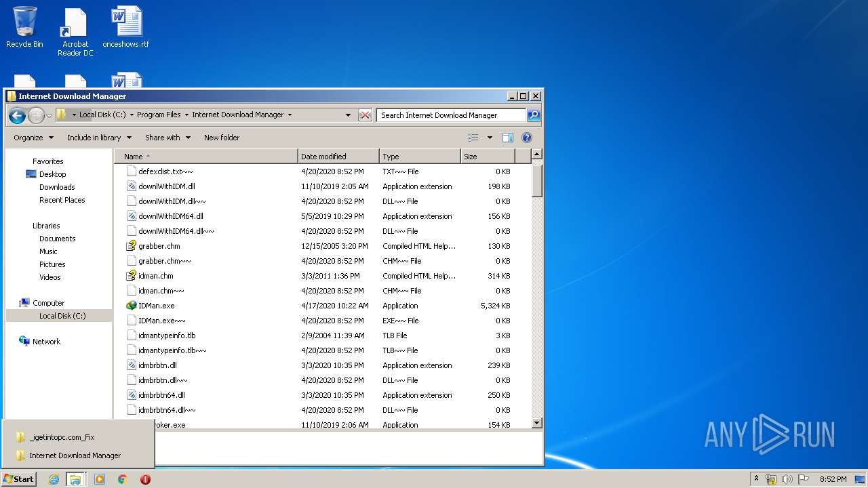Viewport: 868px width, 488px height.
Task: Select idmbrbtn64.dll file icon
Action: [x=132, y=395]
